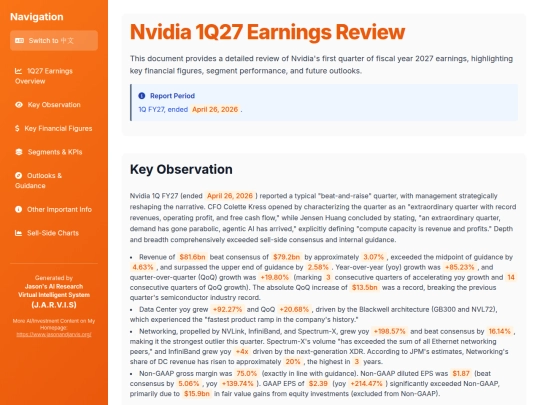The height and width of the screenshot is (405, 540).
Task: View Sell-Side Charts section
Action: tap(54, 233)
